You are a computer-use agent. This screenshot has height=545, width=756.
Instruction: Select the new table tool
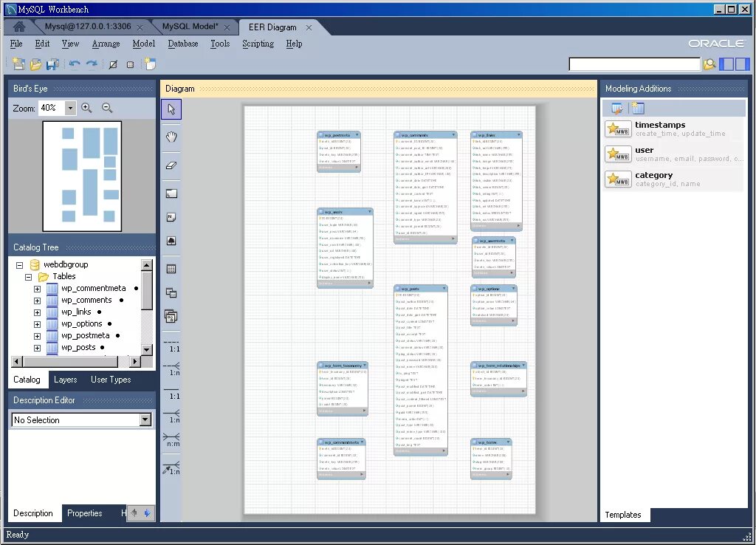click(x=171, y=269)
